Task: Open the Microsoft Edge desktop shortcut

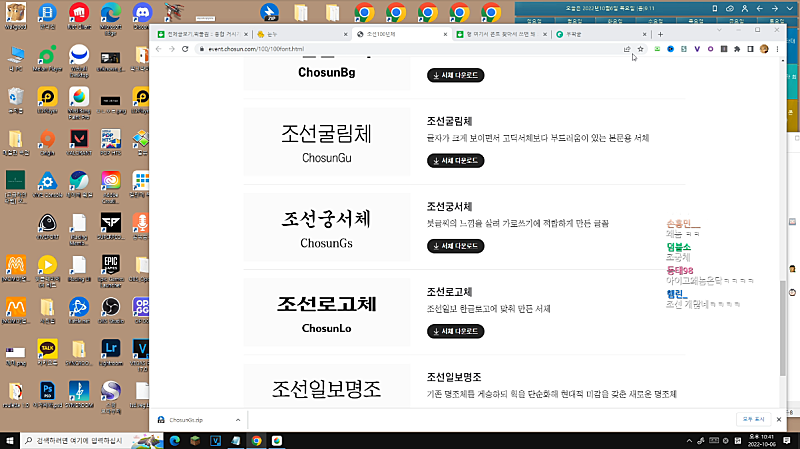Action: pyautogui.click(x=111, y=18)
